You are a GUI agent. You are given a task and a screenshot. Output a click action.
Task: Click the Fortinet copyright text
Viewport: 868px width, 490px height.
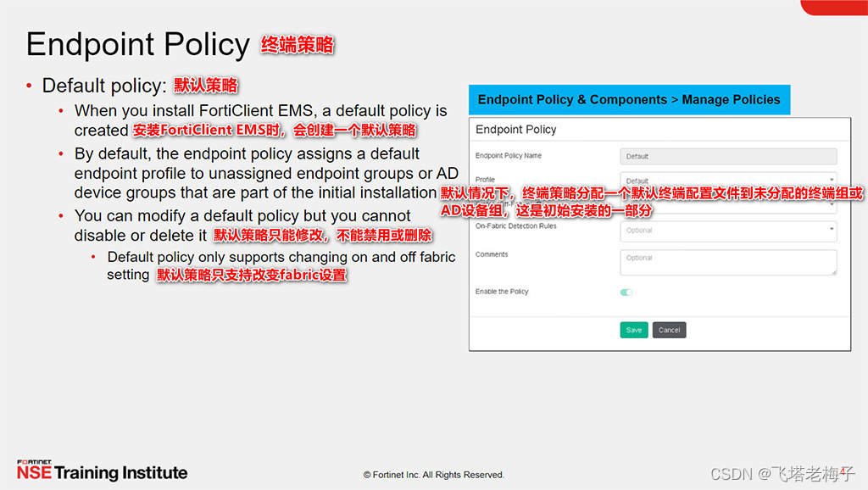click(x=434, y=475)
